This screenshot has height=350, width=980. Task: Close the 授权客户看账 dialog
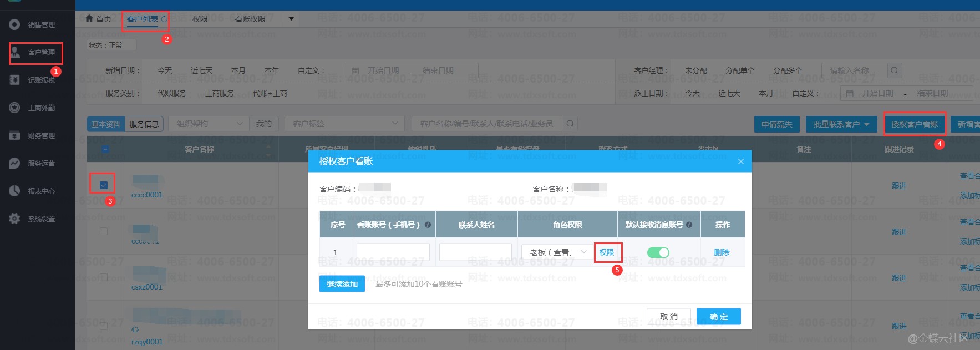click(x=740, y=161)
